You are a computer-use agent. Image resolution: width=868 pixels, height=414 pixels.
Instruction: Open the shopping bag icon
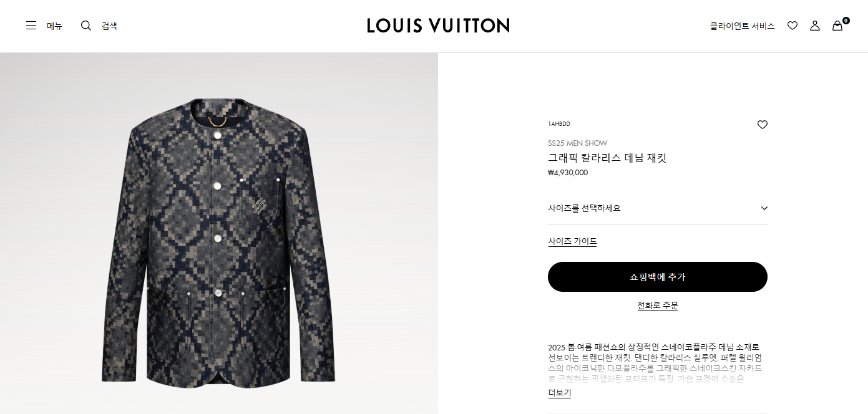(x=837, y=26)
